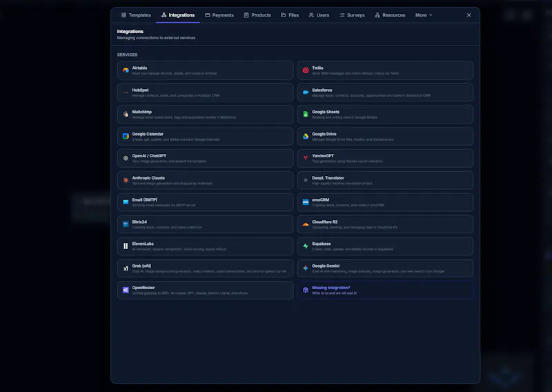Image resolution: width=552 pixels, height=392 pixels.
Task: Switch to the Files tab
Action: 290,15
